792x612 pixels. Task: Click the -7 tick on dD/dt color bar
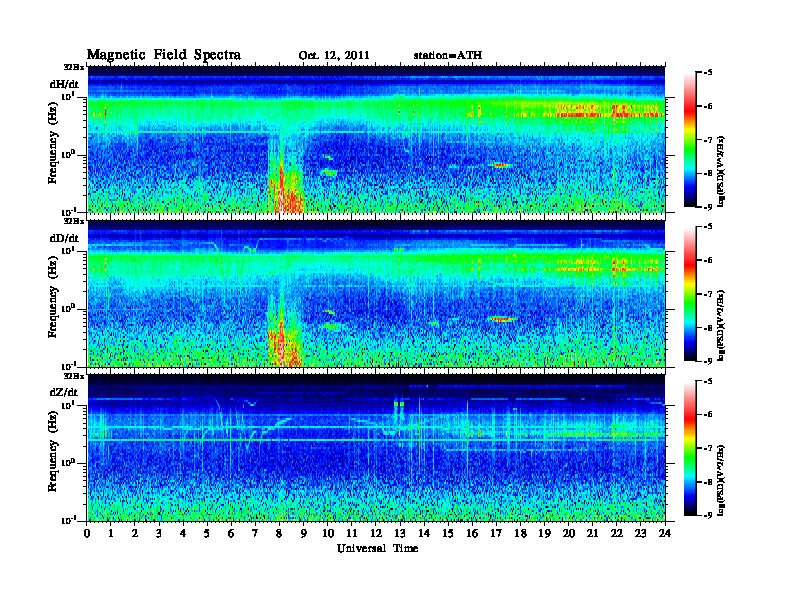[x=708, y=294]
